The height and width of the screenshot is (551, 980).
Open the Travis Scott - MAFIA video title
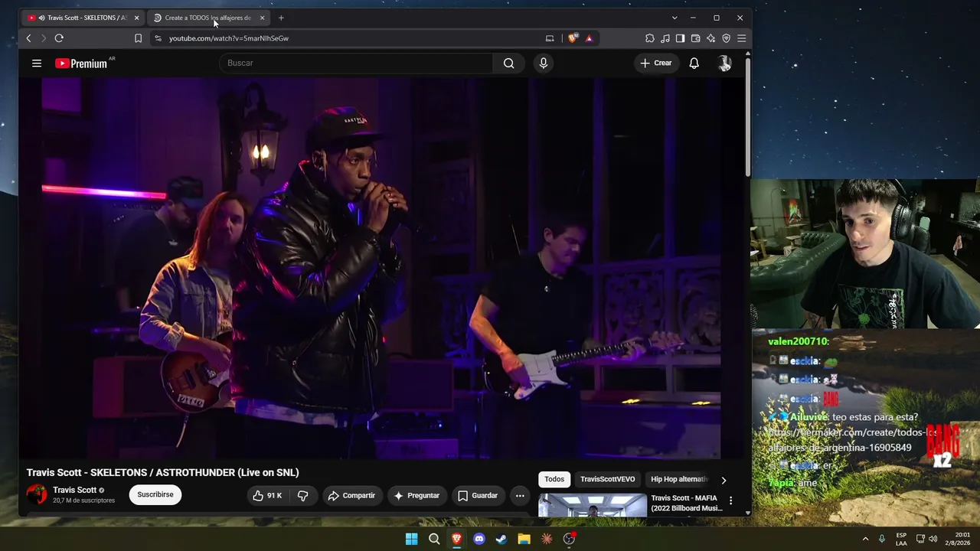pyautogui.click(x=687, y=503)
